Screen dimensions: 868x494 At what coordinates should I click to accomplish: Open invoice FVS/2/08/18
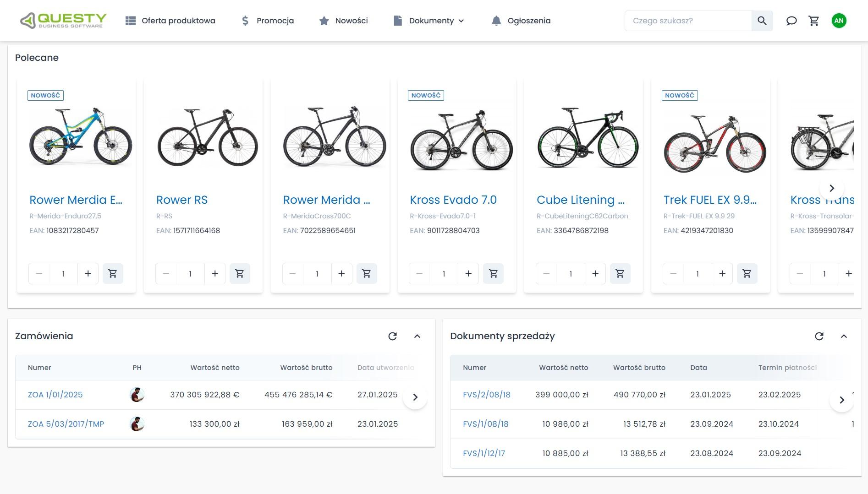[x=487, y=395]
